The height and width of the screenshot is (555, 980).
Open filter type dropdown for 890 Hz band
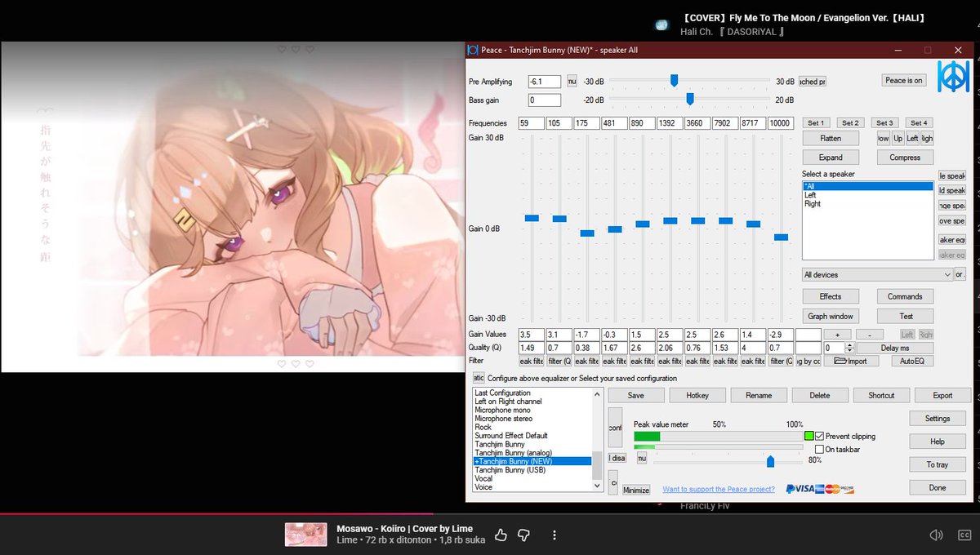click(x=643, y=361)
